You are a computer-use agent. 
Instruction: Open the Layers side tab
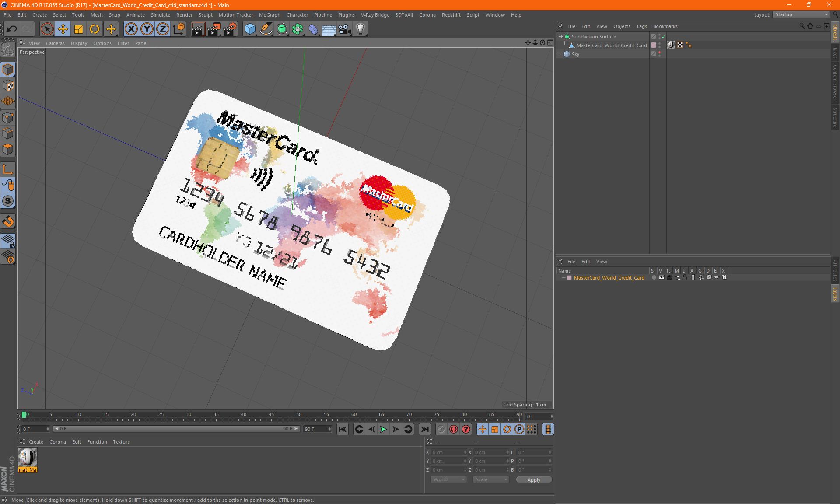(x=835, y=294)
